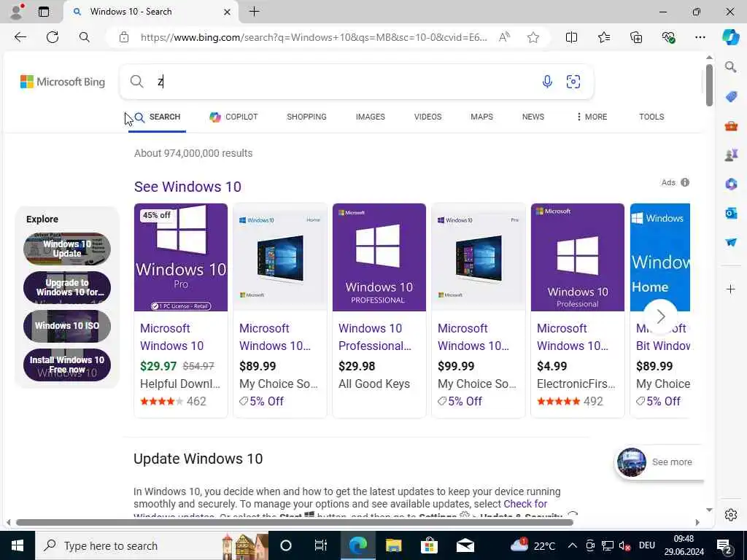Viewport: 747px width, 560px height.
Task: Reload the page with refresh icon
Action: point(53,37)
